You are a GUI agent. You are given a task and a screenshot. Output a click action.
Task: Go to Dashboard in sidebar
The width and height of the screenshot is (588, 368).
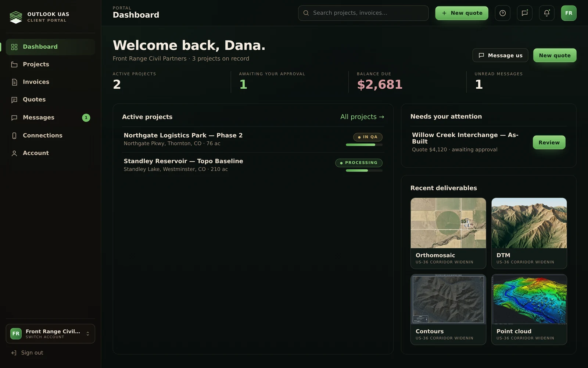(50, 47)
